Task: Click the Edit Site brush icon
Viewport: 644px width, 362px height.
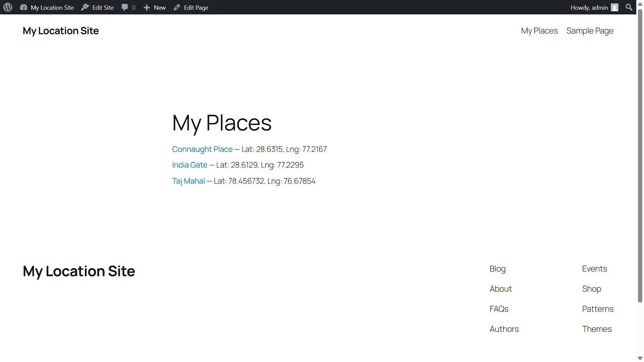Action: pos(85,7)
